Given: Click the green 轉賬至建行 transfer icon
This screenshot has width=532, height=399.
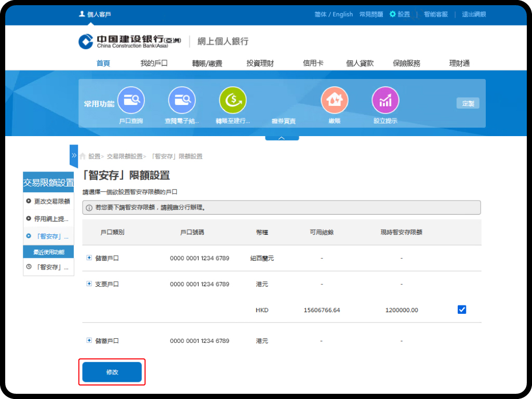Looking at the screenshot, I should [x=233, y=100].
